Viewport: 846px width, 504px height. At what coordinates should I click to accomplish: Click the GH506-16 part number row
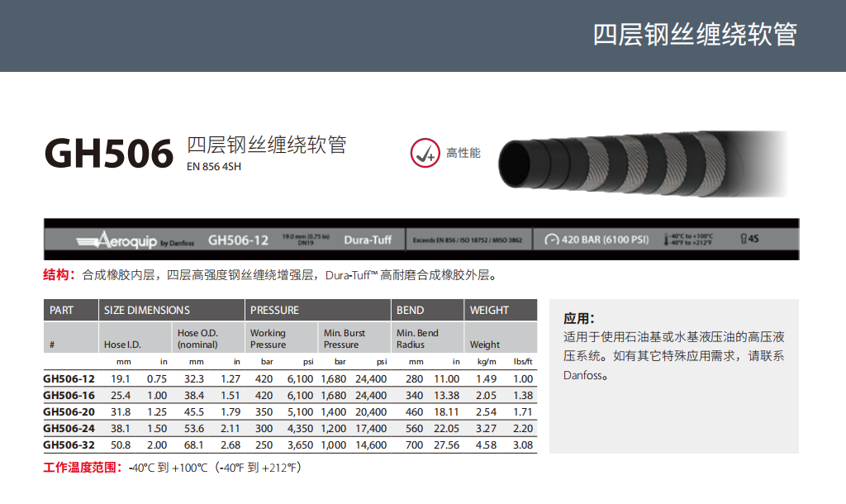69,395
